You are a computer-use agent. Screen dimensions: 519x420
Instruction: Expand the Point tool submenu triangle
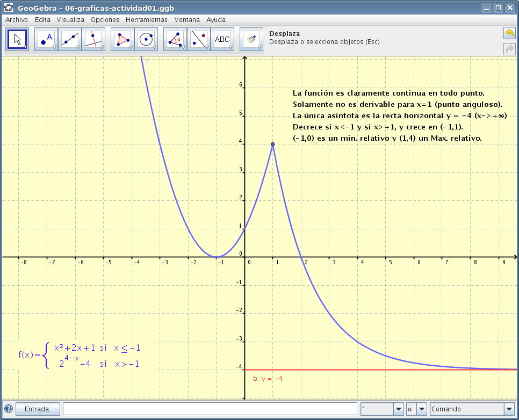[x=55, y=47]
